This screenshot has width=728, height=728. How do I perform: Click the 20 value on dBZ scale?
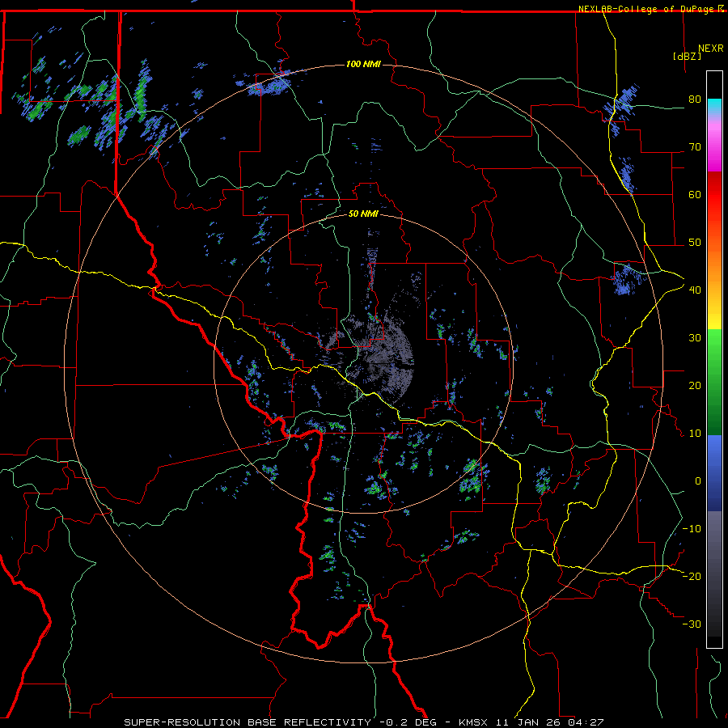coord(695,386)
